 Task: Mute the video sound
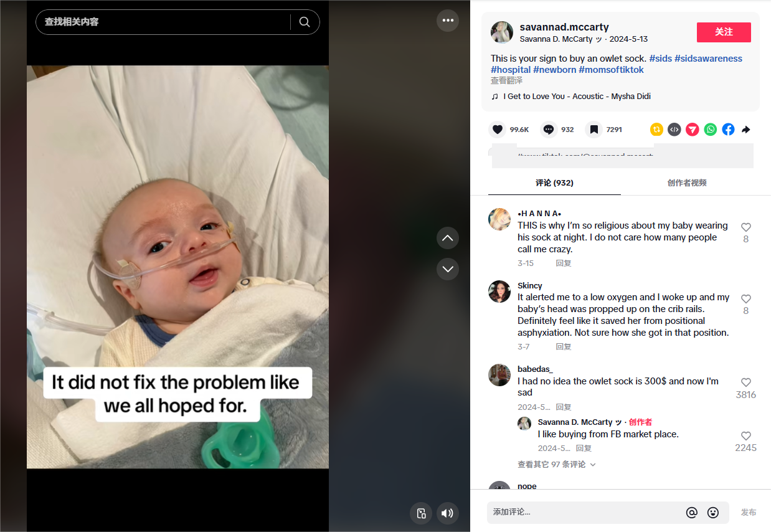point(447,513)
